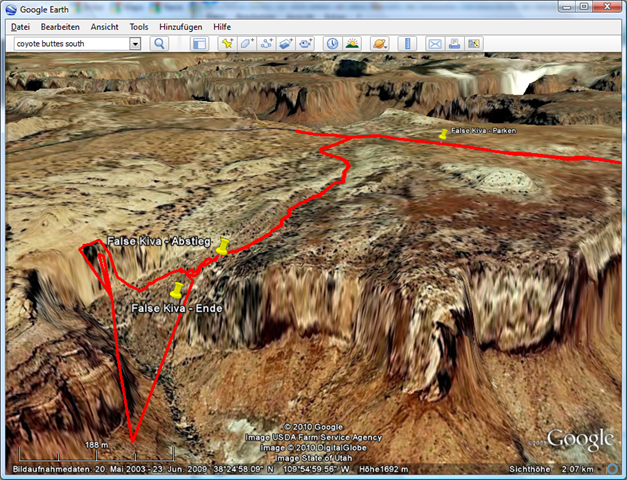
Task: Open the Datei menu
Action: click(20, 27)
